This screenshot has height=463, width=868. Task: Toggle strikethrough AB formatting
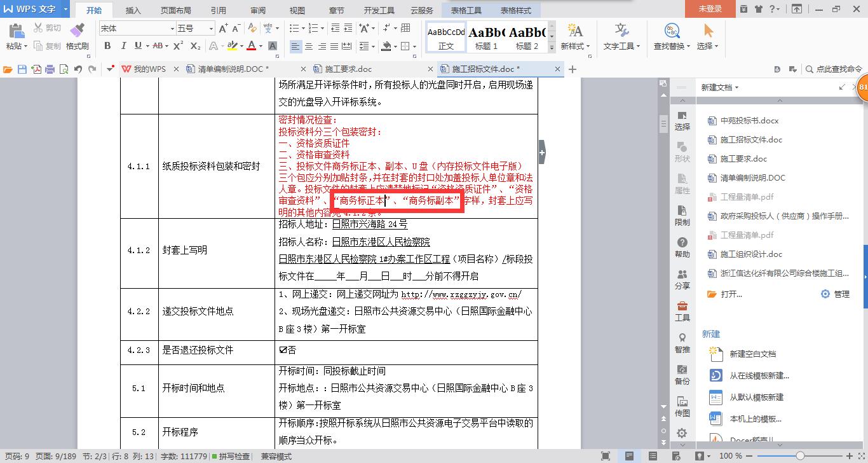coord(158,46)
